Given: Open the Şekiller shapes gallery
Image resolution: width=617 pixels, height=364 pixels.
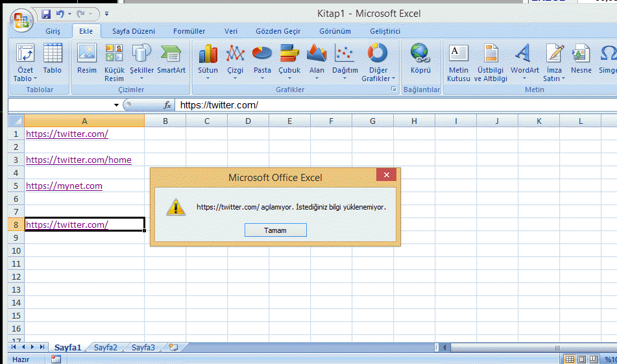Looking at the screenshot, I should (x=141, y=62).
